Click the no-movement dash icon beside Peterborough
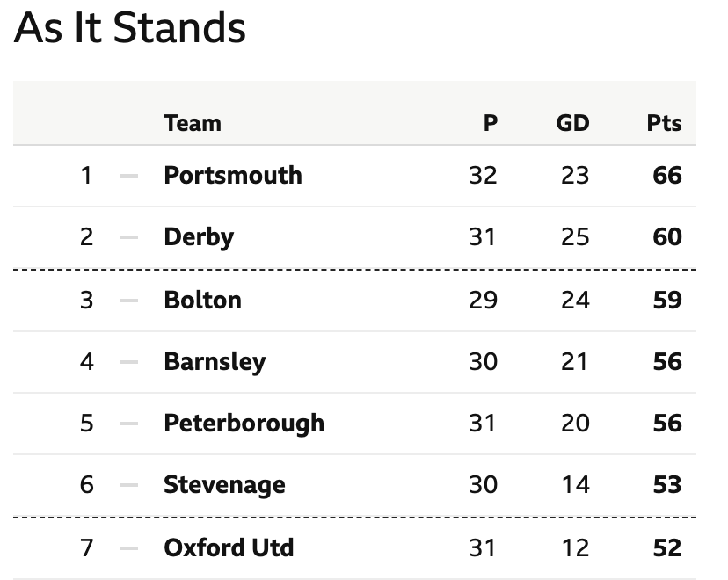The image size is (728, 580). tap(129, 424)
